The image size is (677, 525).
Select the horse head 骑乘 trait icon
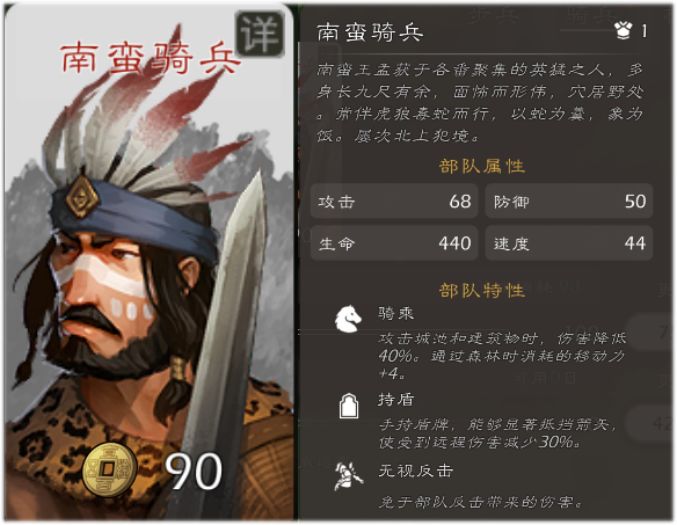coord(348,319)
